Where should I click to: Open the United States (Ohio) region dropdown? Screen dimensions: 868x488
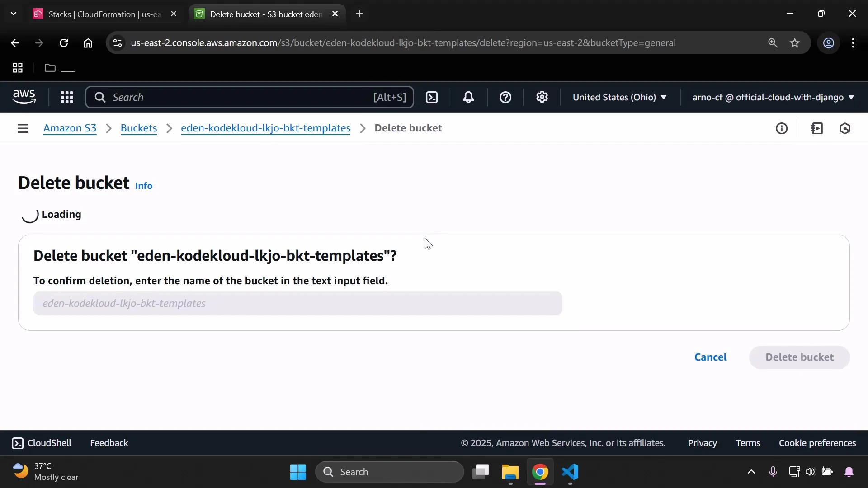619,97
